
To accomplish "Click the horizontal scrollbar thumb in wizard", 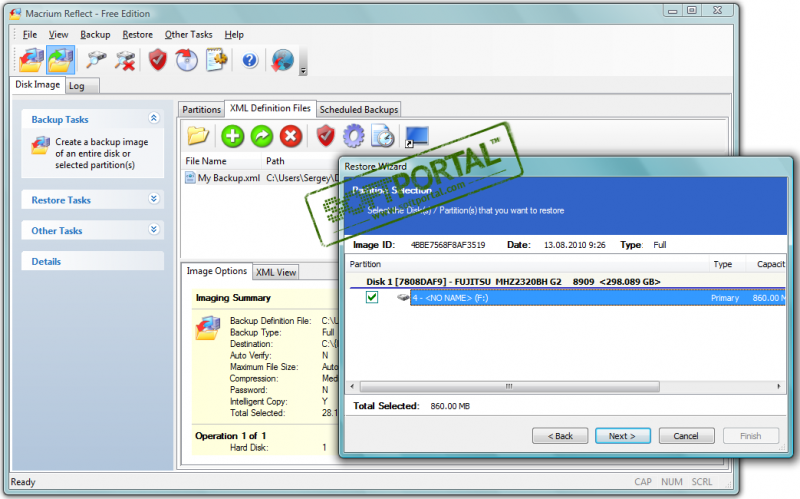I will tap(509, 386).
